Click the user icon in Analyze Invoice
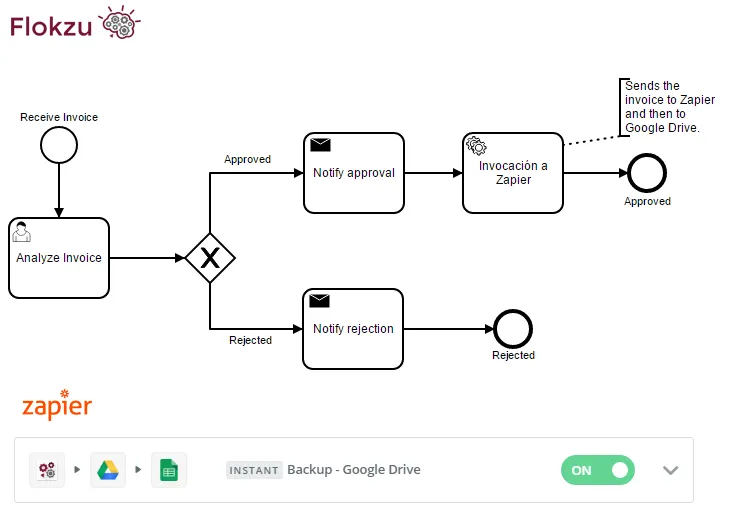The height and width of the screenshot is (516, 736). point(21,232)
